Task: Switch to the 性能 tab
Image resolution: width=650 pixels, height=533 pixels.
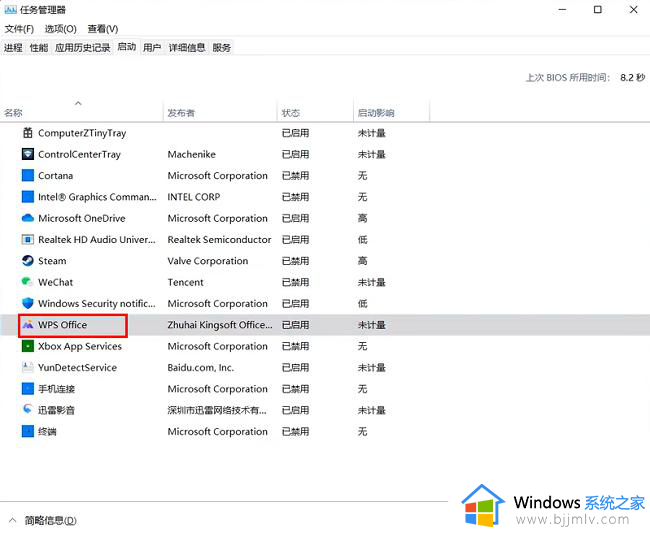Action: click(39, 48)
